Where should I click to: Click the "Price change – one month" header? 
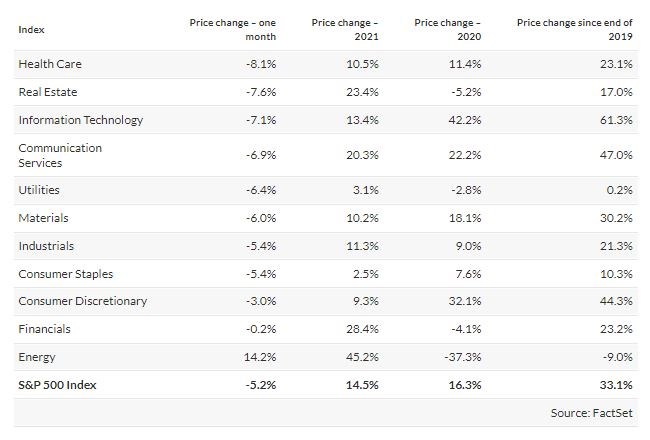coord(232,29)
